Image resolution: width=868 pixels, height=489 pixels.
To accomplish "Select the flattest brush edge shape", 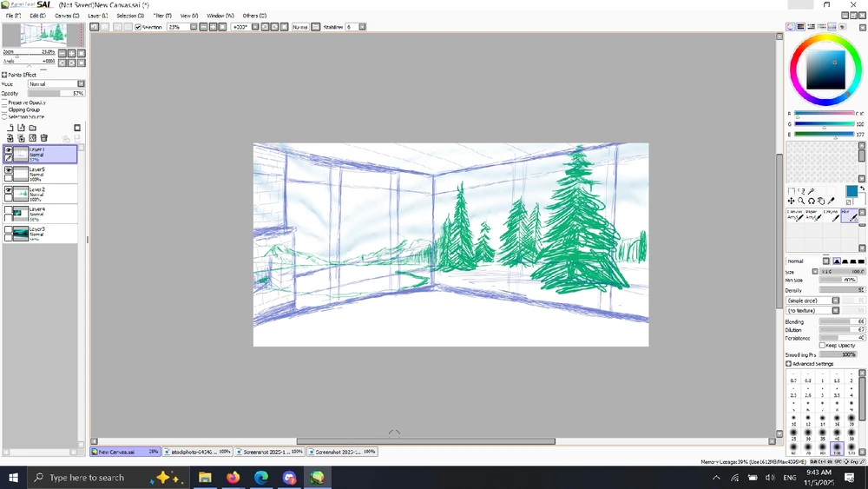I will [x=861, y=261].
